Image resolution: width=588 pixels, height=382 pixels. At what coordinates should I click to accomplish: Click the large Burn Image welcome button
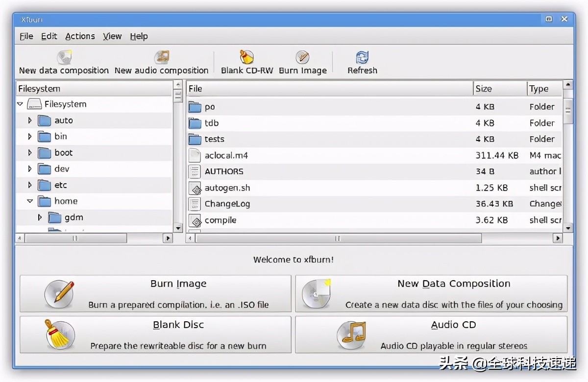[155, 294]
